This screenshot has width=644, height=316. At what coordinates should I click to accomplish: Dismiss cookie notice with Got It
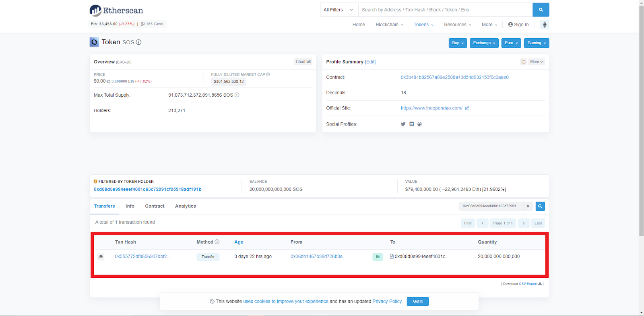pos(418,302)
